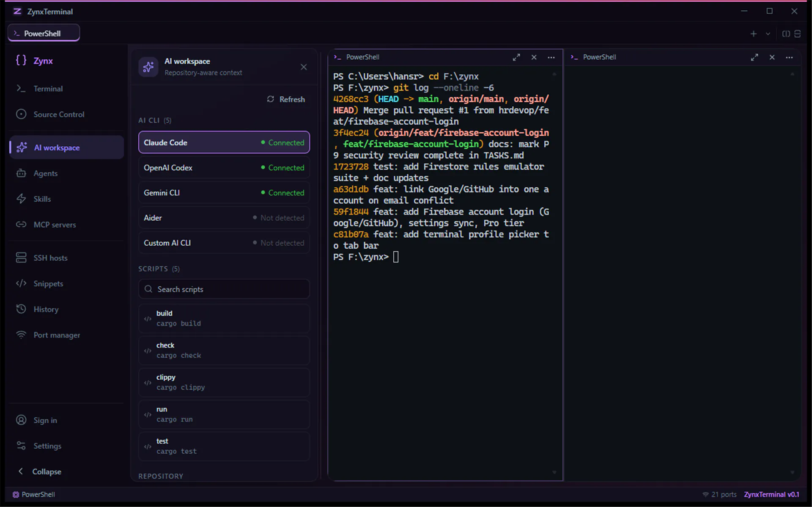This screenshot has width=812, height=507.
Task: Open more options for left PowerShell pane
Action: point(551,57)
